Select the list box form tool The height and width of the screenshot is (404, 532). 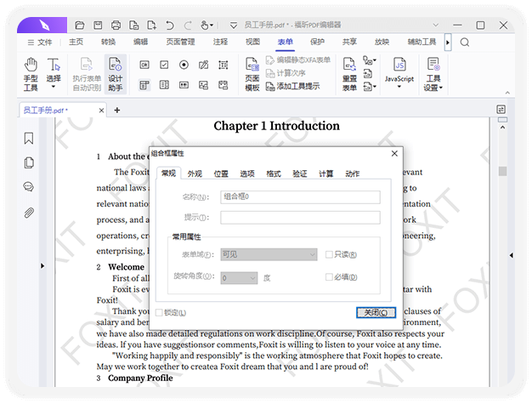pos(164,85)
